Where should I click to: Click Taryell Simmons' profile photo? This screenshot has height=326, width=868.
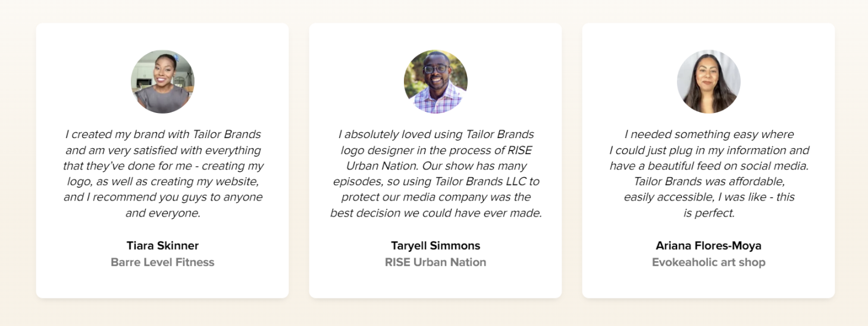pyautogui.click(x=435, y=81)
